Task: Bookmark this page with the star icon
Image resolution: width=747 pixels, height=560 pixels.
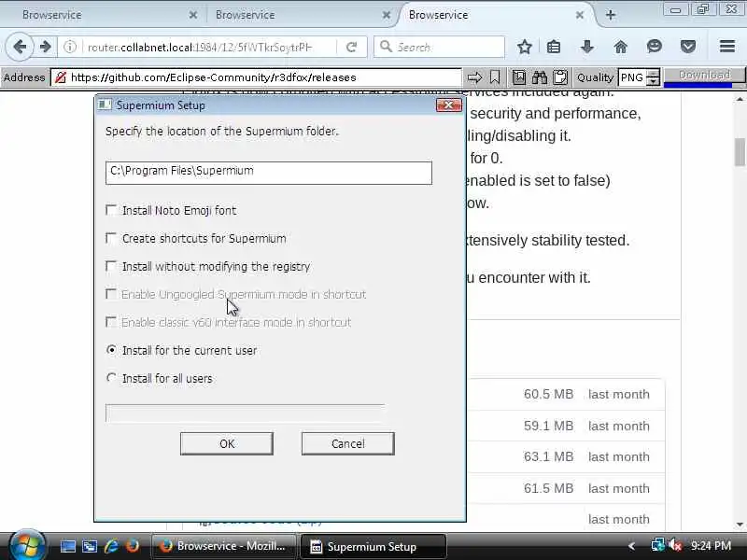Action: pyautogui.click(x=525, y=47)
